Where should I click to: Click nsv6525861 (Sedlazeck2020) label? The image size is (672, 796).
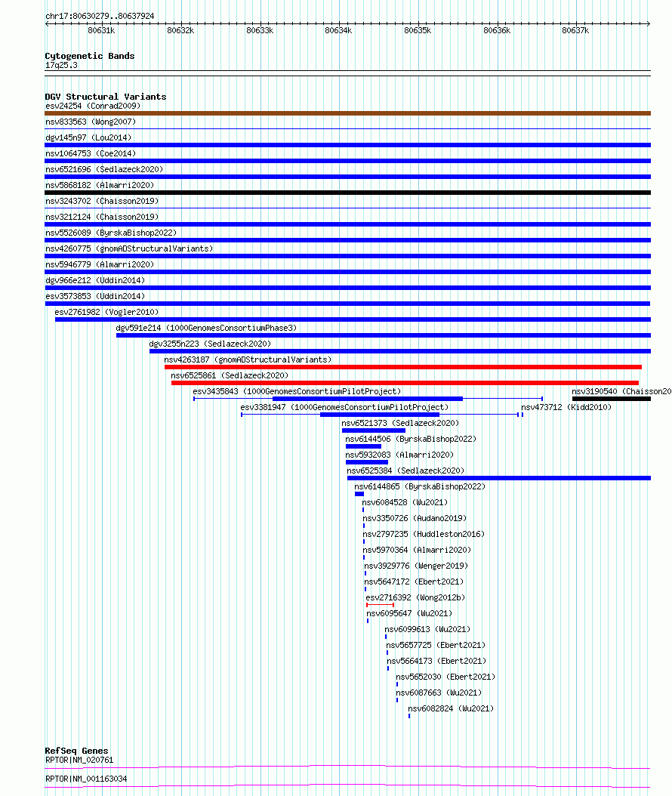tap(230, 375)
